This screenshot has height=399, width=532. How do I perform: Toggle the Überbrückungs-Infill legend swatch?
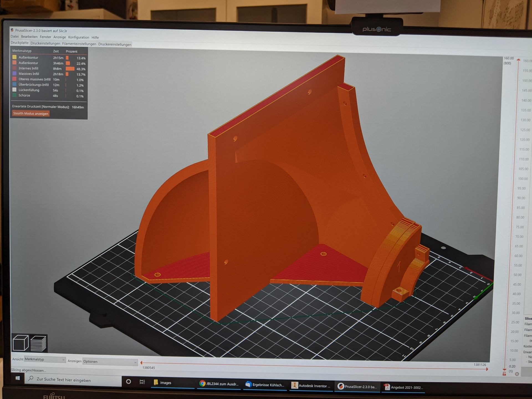coord(14,84)
